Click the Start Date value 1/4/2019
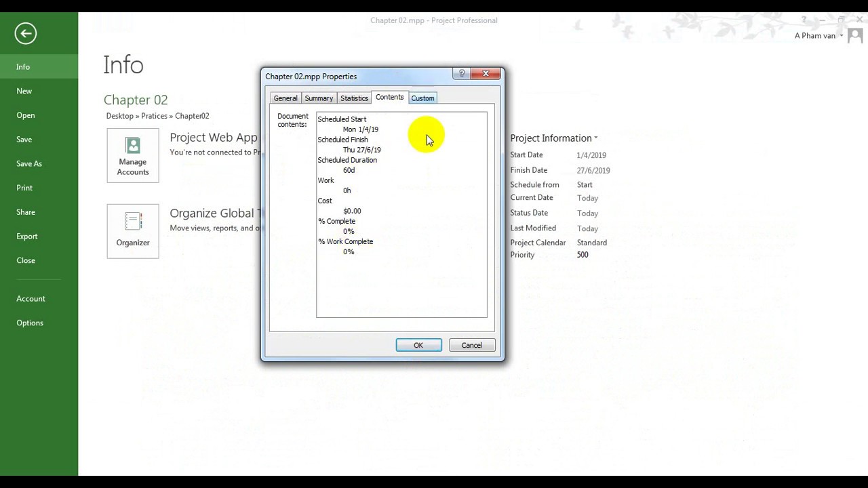The width and height of the screenshot is (868, 488). 591,156
